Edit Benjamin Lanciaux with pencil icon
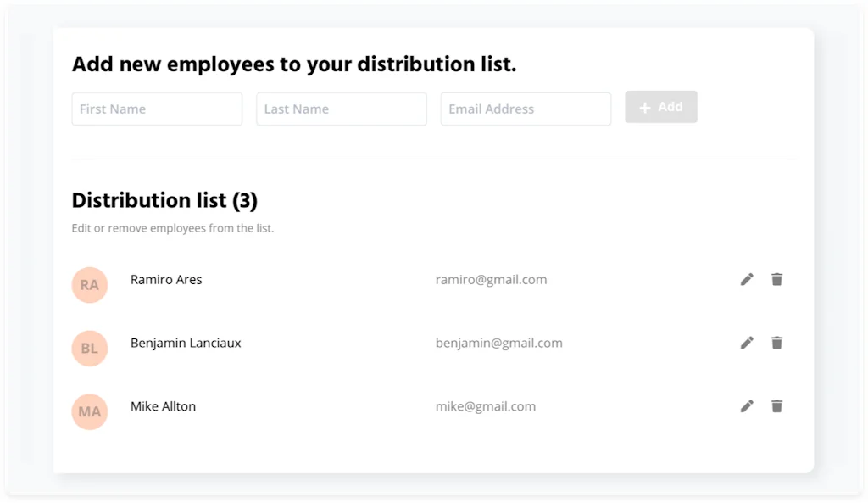Image resolution: width=868 pixels, height=503 pixels. coord(747,343)
